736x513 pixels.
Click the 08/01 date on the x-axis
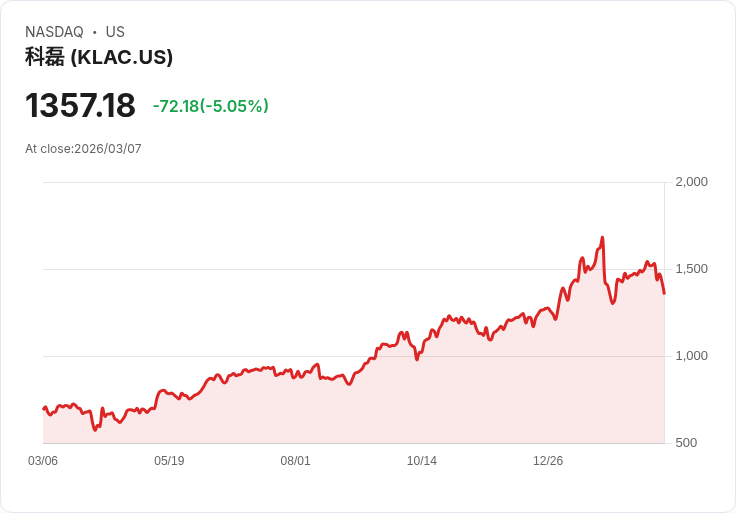click(x=295, y=461)
